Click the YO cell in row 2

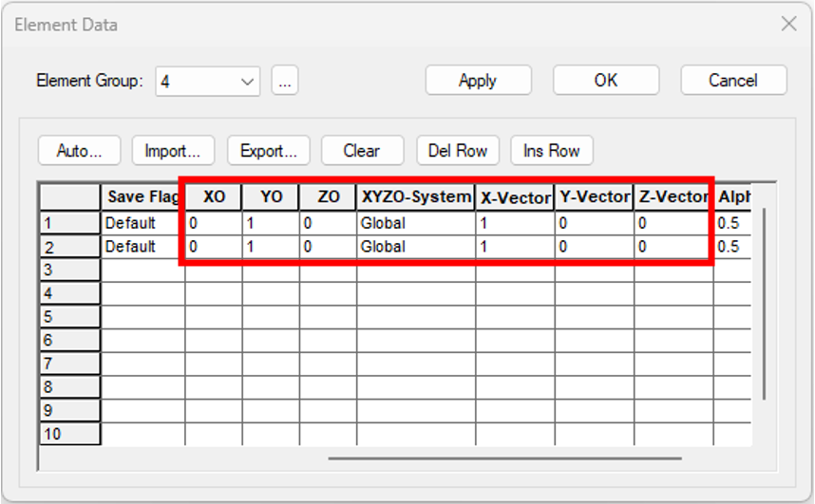(x=271, y=247)
